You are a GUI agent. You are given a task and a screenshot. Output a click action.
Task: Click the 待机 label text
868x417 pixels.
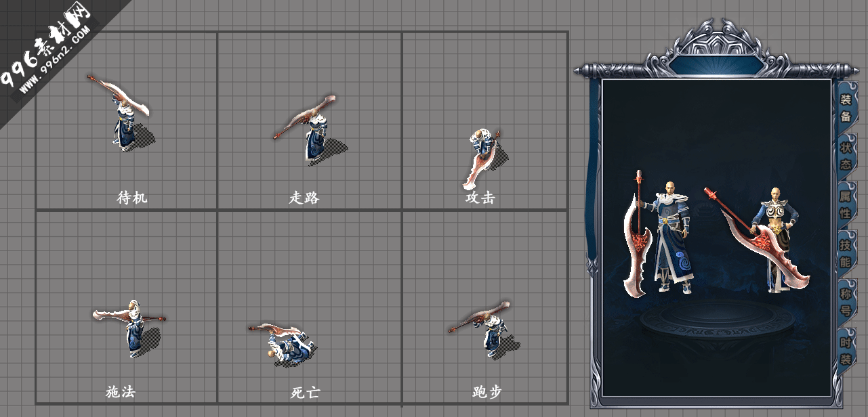132,198
